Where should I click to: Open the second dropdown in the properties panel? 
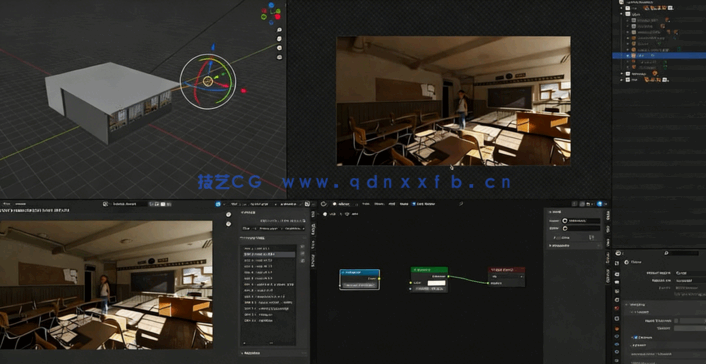(690, 280)
